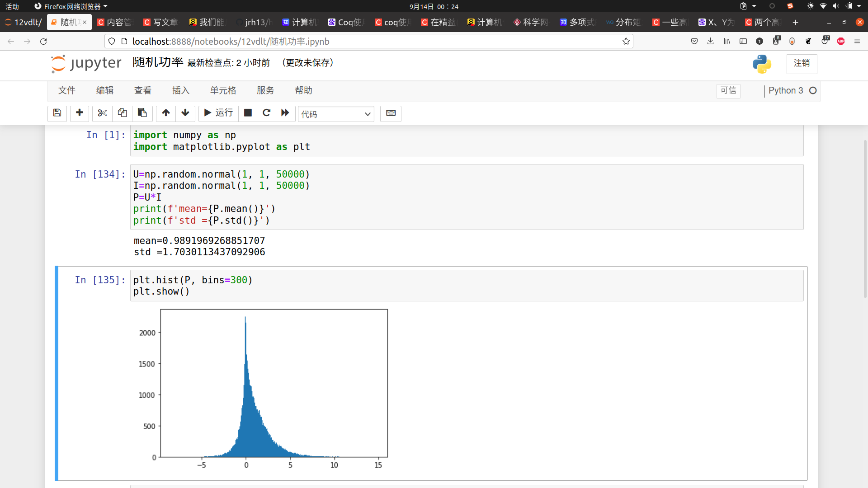Open the system status menu arrow

pyautogui.click(x=859, y=6)
